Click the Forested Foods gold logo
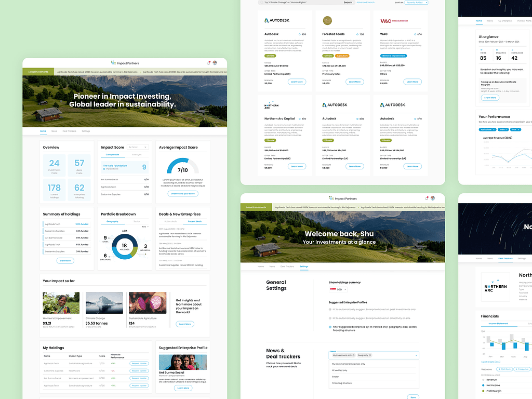 point(327,21)
